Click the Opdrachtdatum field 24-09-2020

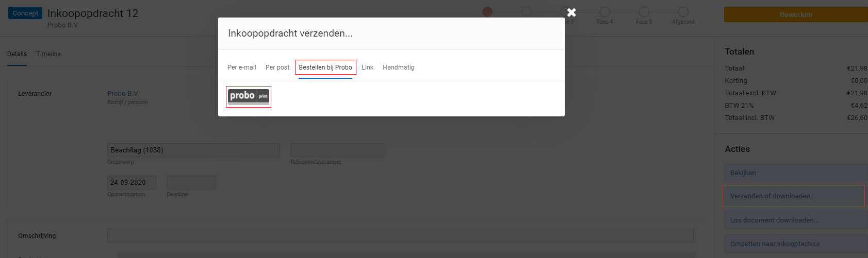pos(132,182)
